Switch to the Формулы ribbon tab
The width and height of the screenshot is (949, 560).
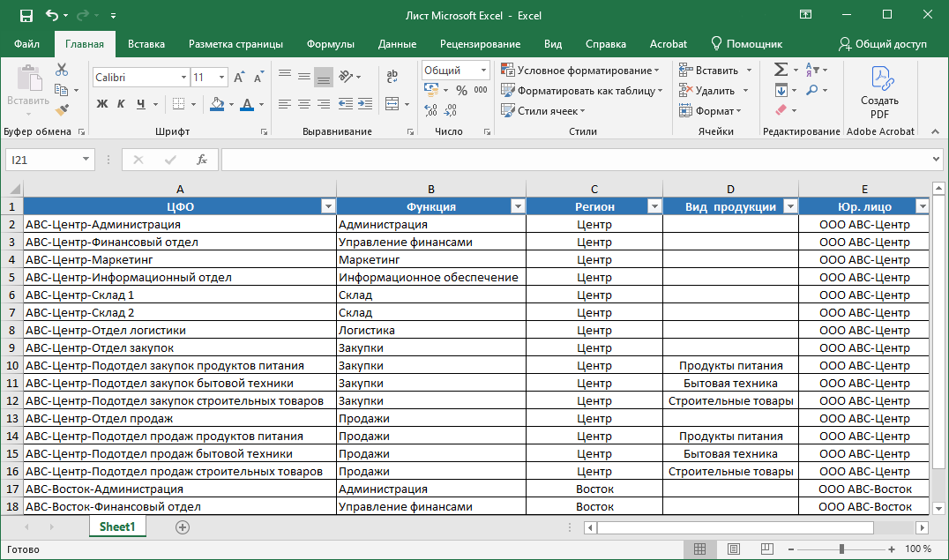coord(331,44)
